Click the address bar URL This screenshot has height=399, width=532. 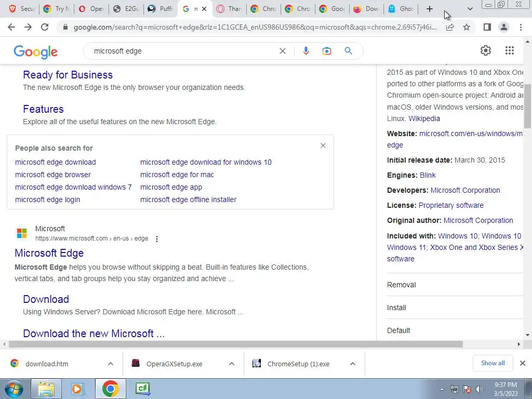tap(255, 27)
